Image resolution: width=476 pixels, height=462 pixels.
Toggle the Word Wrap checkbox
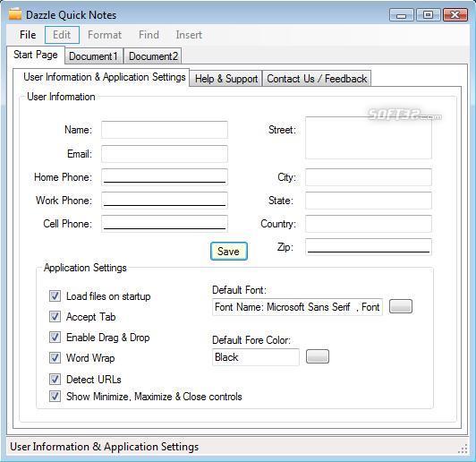tap(55, 358)
